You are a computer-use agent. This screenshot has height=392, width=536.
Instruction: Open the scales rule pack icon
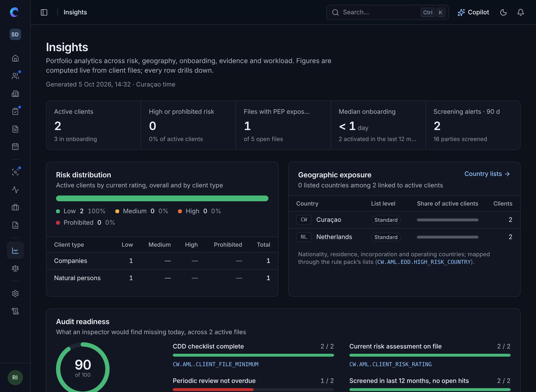coord(15,268)
